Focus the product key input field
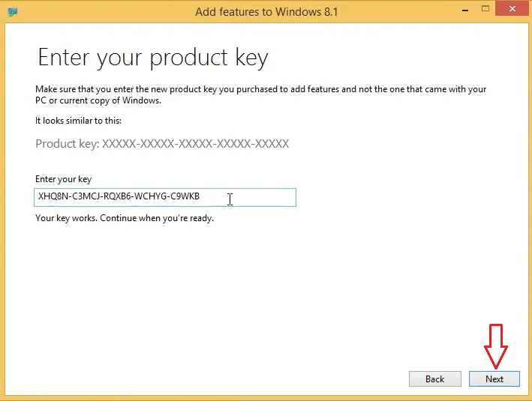The image size is (532, 401). click(x=165, y=198)
